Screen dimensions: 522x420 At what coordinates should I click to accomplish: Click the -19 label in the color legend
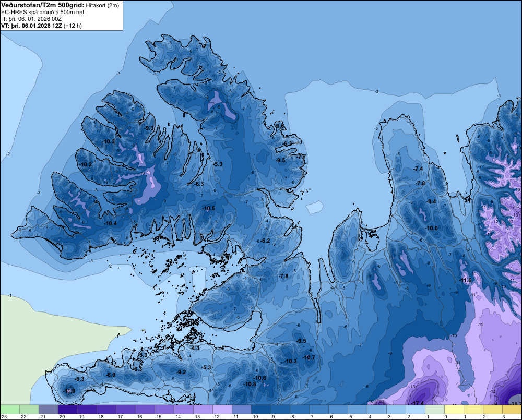tap(80, 417)
